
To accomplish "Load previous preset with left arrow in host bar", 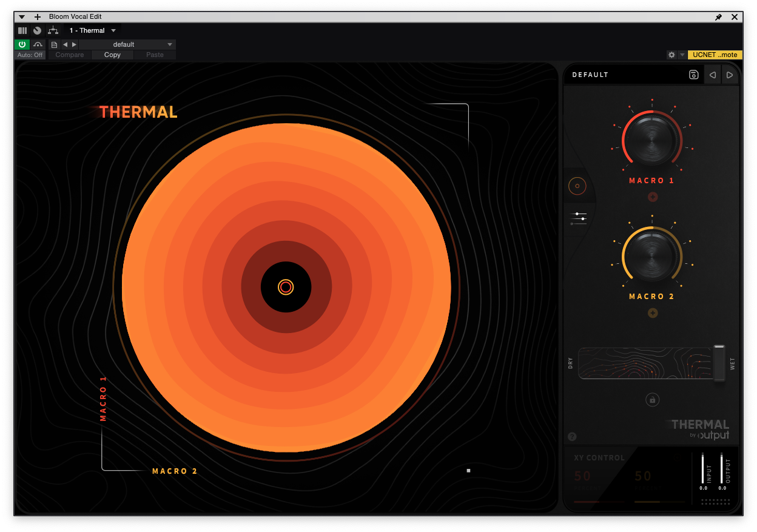I will coord(66,44).
